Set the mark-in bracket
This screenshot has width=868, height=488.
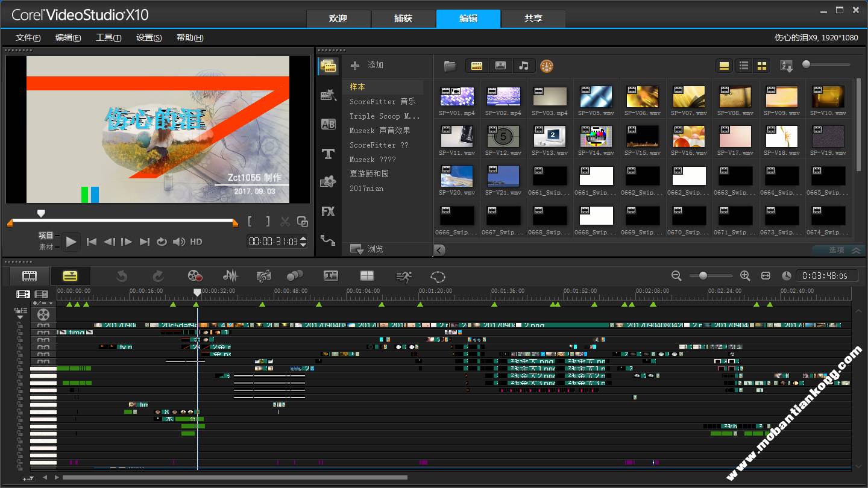point(250,221)
